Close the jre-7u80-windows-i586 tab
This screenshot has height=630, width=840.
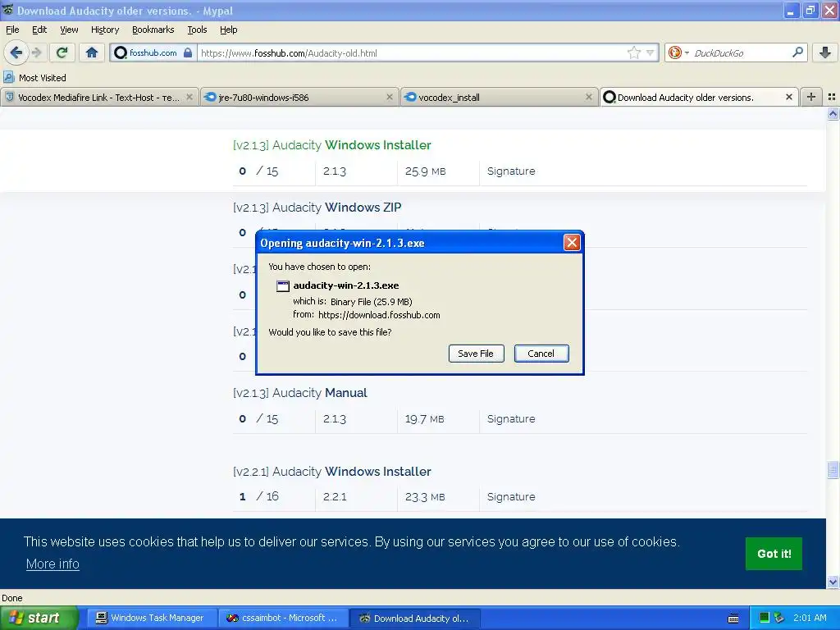click(x=390, y=97)
